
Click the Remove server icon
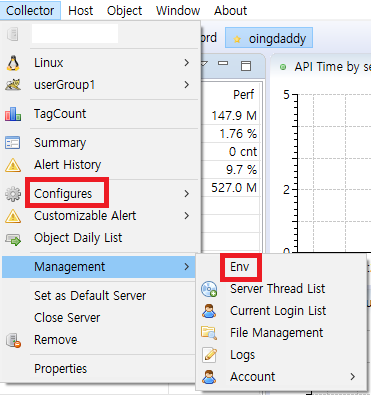pyautogui.click(x=13, y=341)
